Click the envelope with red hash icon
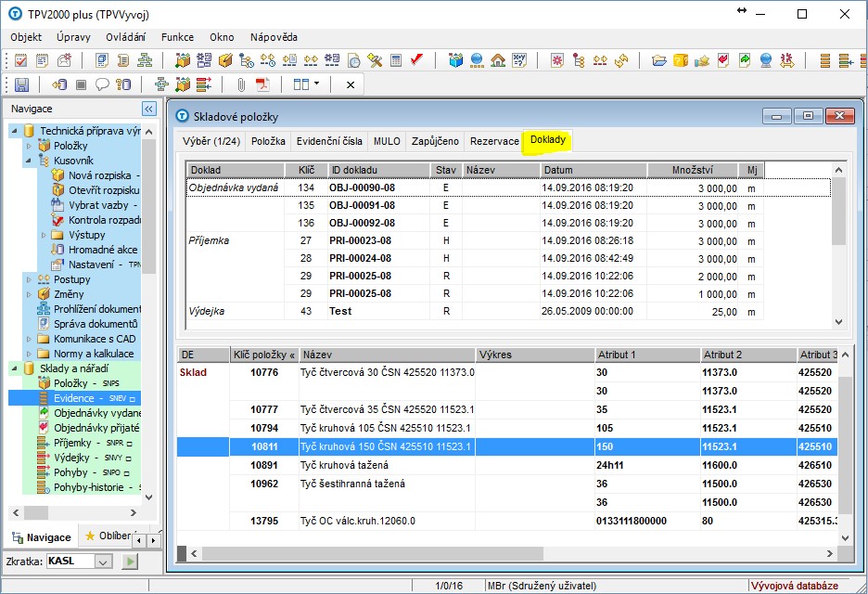Image resolution: width=868 pixels, height=594 pixels. (64, 60)
